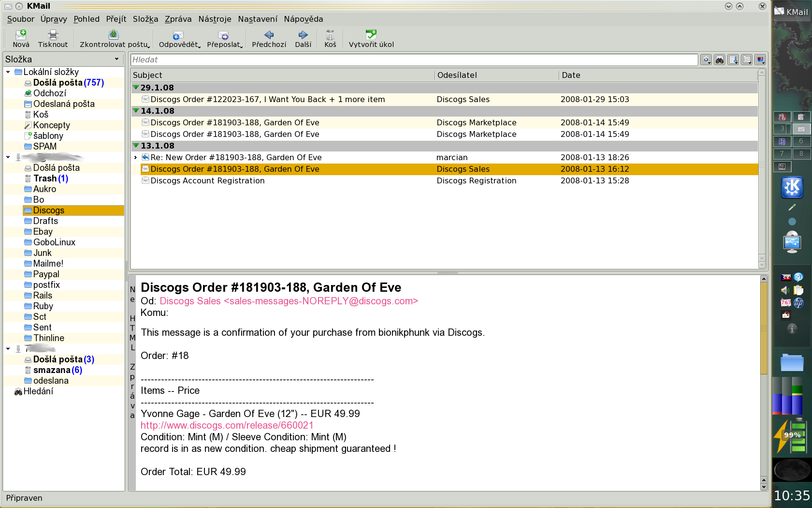This screenshot has width=812, height=508.
Task: Collapse the blurred account above smazana
Action: coord(8,349)
